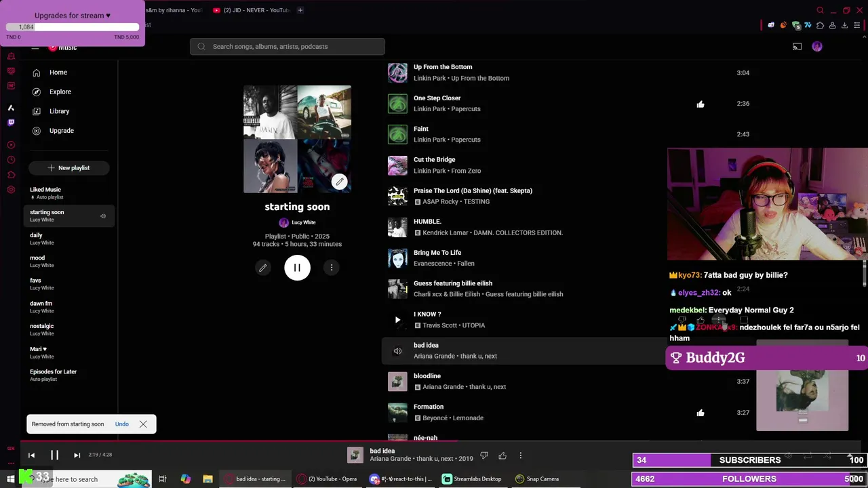Open Opera sidebar settings gear
Image resolution: width=868 pixels, height=488 pixels.
(x=11, y=190)
